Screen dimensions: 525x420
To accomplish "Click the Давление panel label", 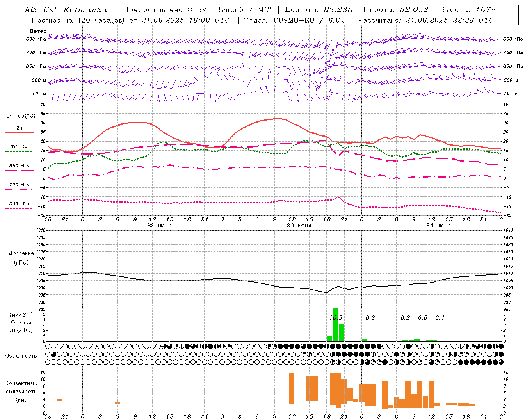I will tap(21, 253).
